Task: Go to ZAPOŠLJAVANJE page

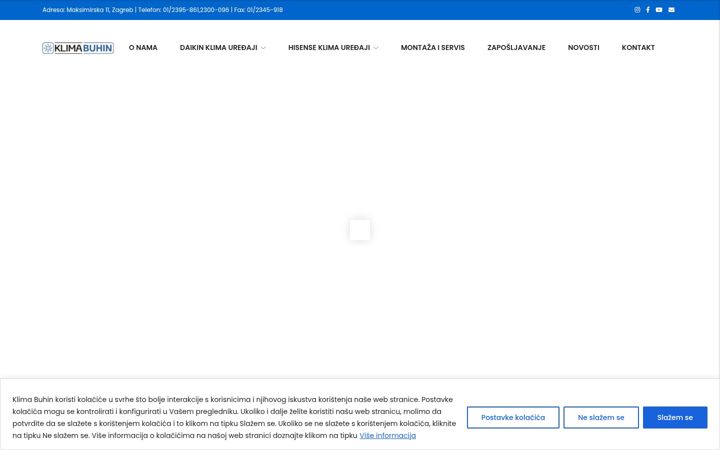Action: click(516, 47)
